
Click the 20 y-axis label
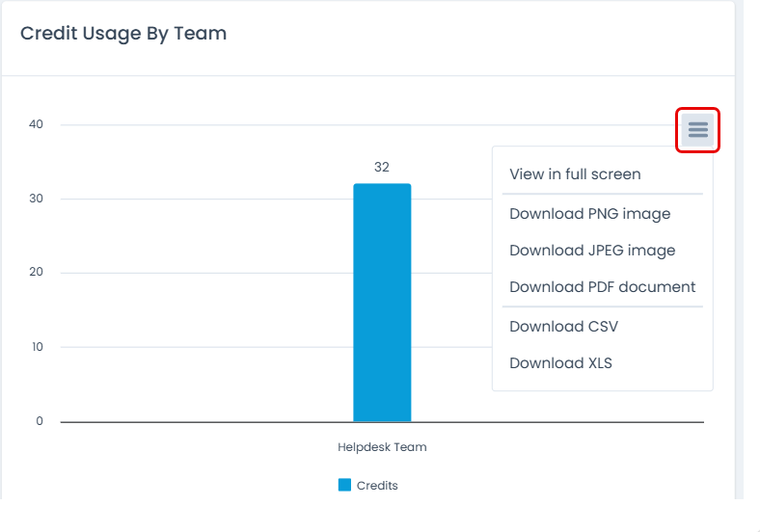tap(37, 273)
